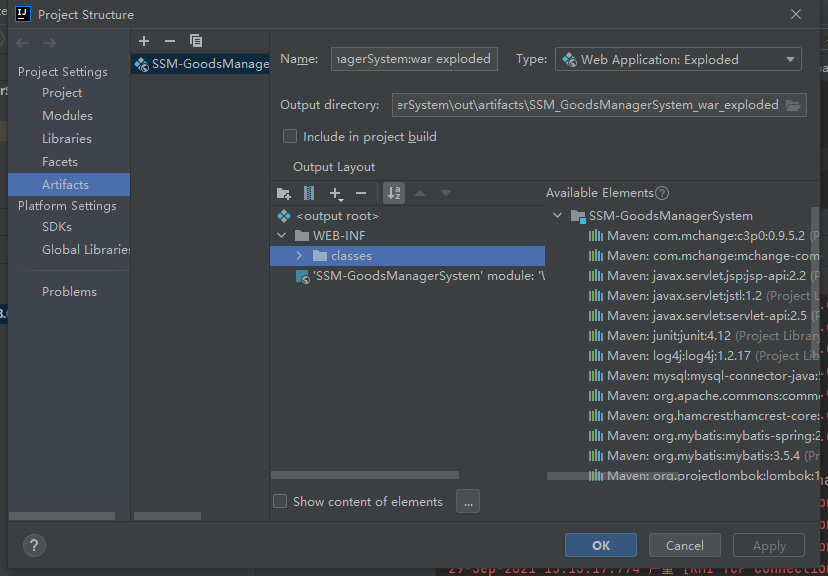Screen dimensions: 828x576
Task: Click the left sidebar horizontal scrollbar
Action: coord(62,516)
